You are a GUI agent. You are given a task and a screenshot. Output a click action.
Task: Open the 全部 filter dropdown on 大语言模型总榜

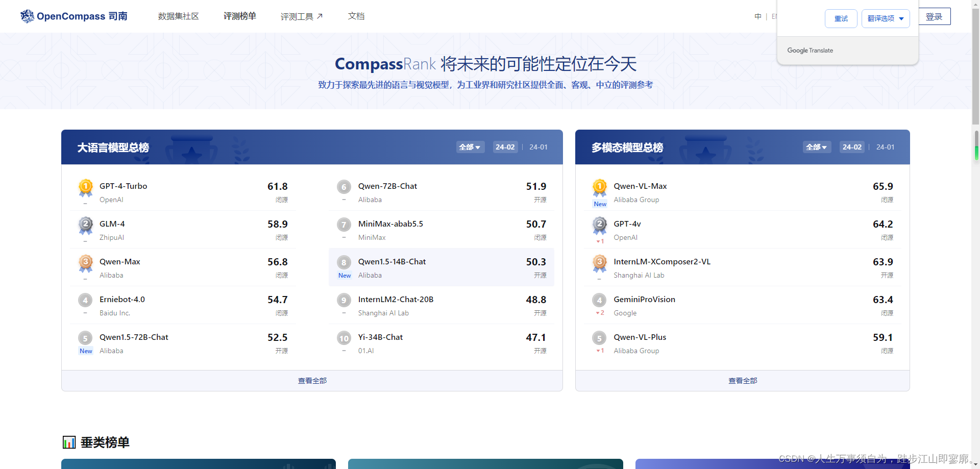pyautogui.click(x=470, y=147)
